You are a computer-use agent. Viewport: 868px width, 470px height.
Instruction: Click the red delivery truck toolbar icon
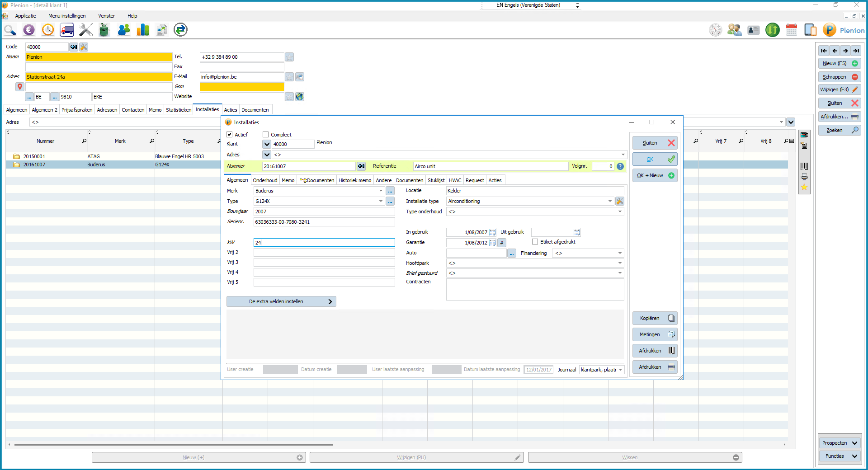(67, 30)
